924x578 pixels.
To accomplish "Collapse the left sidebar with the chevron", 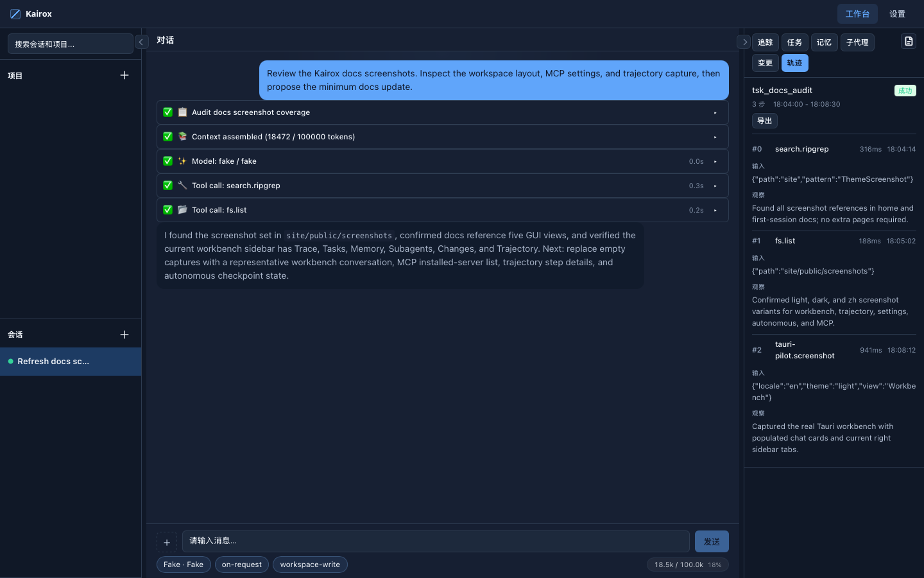I will point(141,42).
